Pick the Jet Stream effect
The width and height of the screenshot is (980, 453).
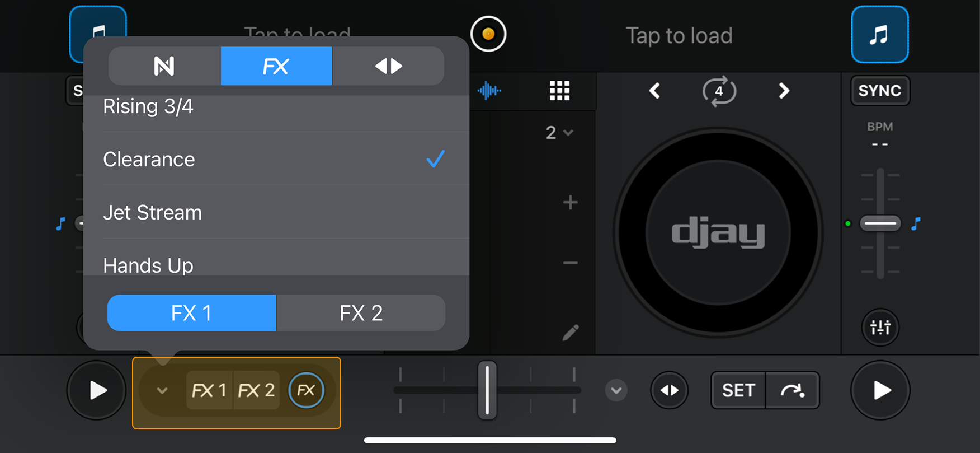pos(276,212)
